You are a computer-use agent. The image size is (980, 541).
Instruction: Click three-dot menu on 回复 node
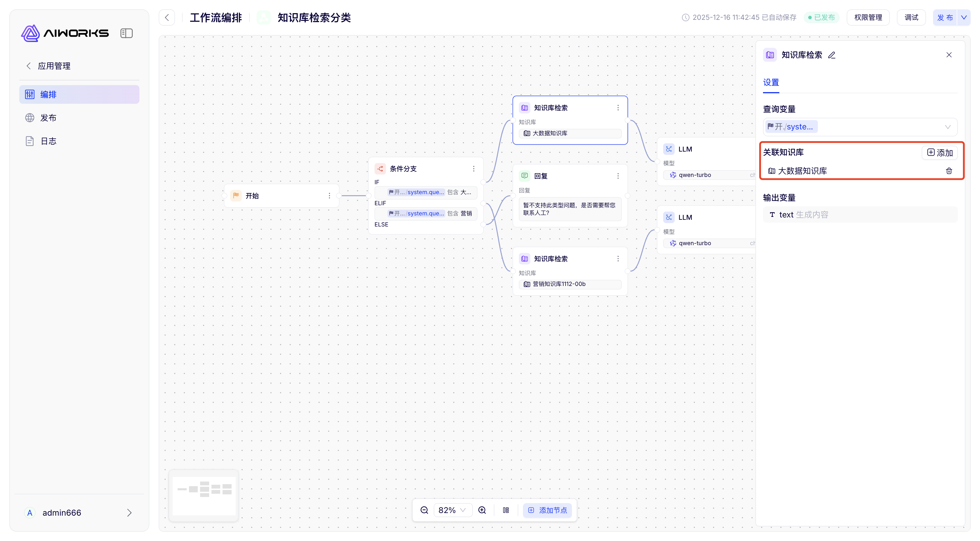click(x=618, y=176)
